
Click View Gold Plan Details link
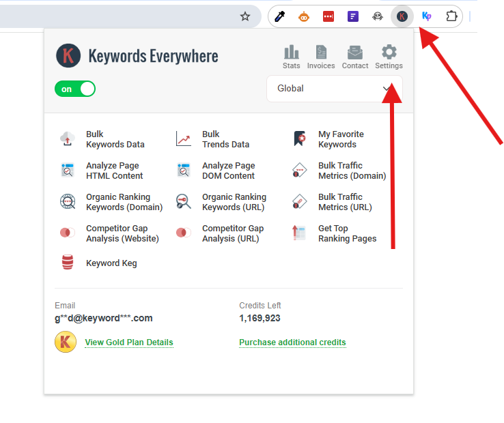tap(129, 342)
